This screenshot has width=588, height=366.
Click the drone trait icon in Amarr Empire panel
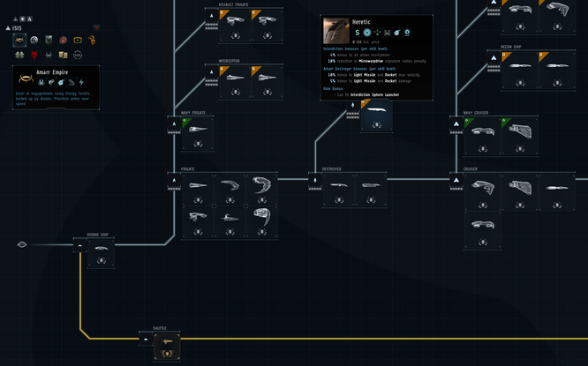(x=61, y=82)
